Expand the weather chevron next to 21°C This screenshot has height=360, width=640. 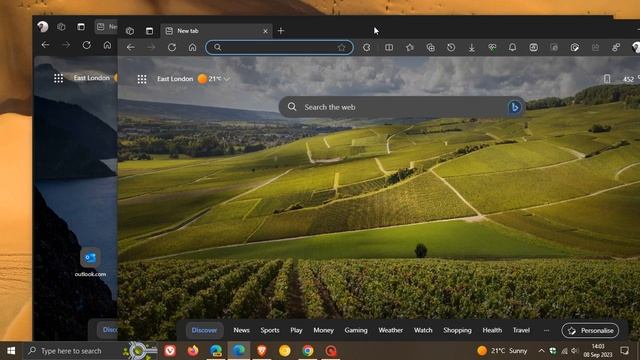coord(227,79)
